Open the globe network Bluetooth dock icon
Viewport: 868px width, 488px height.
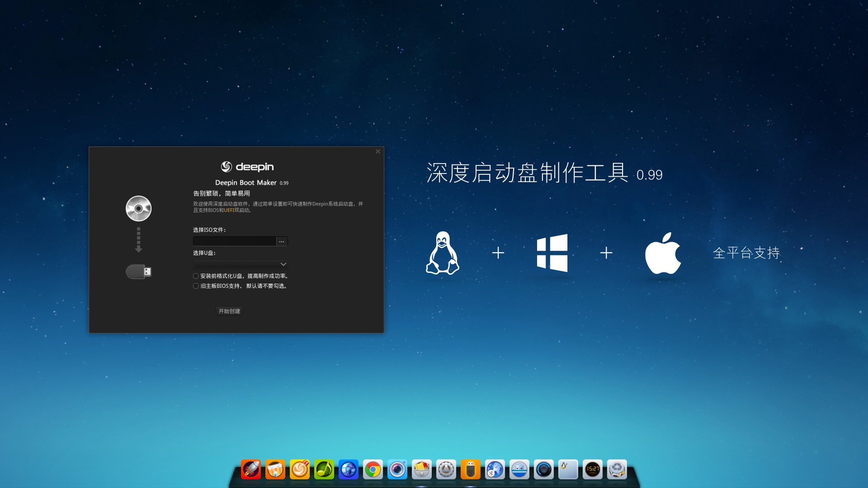(495, 469)
